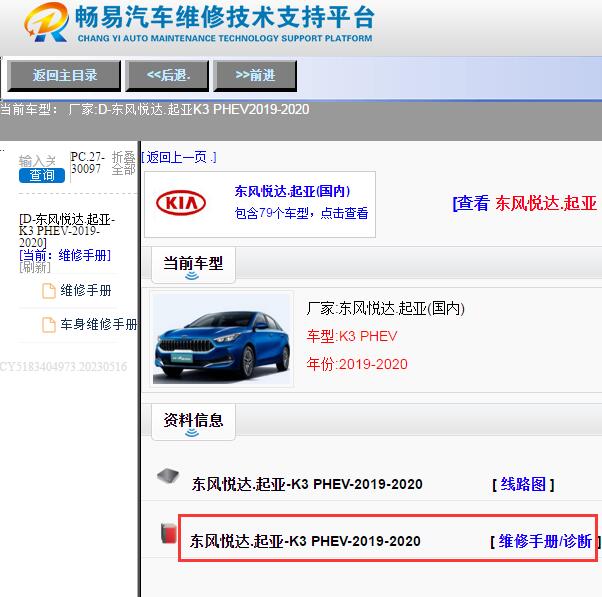The image size is (602, 597).
Task: Open the 维修手册 document icon in sidebar
Action: [x=49, y=291]
